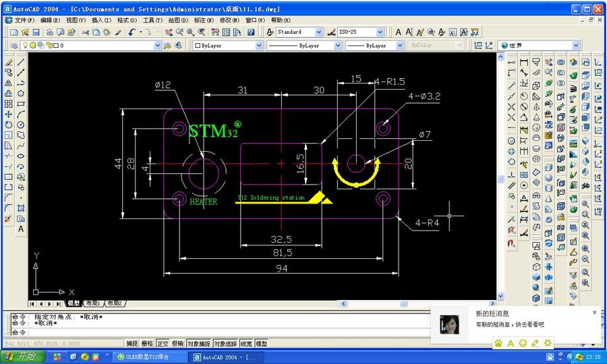Viewport: 607px width, 364px height.
Task: Toggle the 正交 ortho mode button
Action: (x=163, y=344)
